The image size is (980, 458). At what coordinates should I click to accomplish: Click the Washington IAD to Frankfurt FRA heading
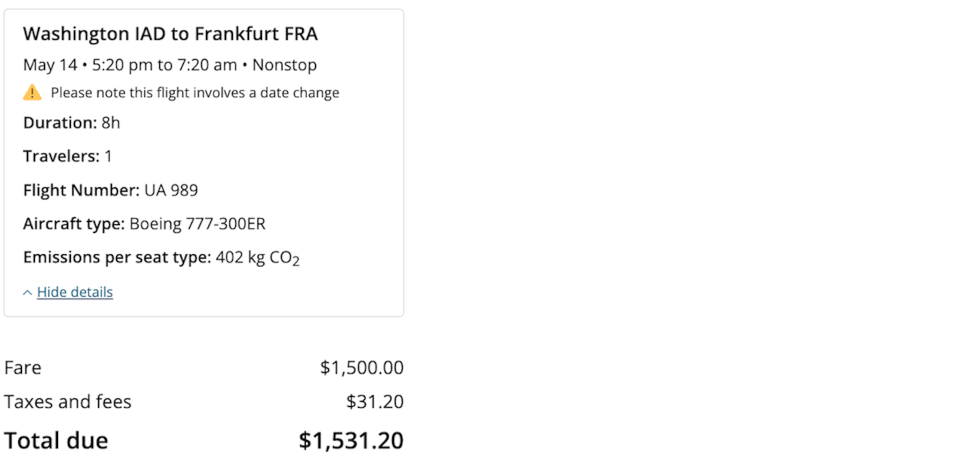(170, 34)
